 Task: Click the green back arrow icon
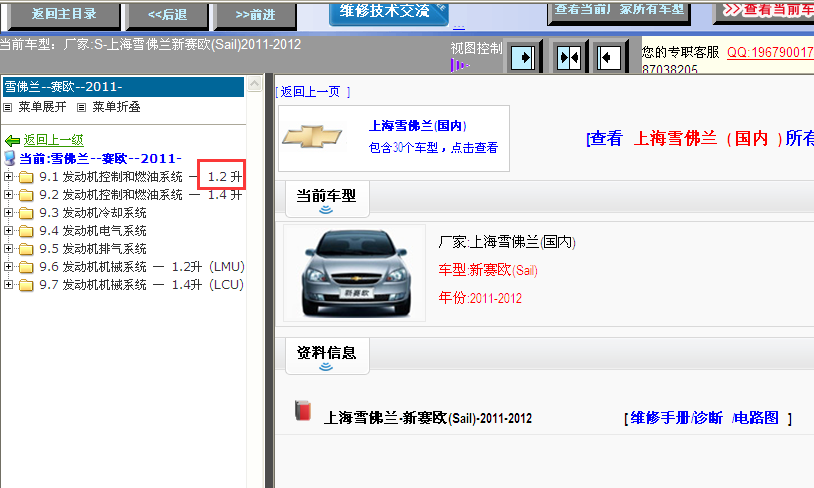[x=12, y=140]
